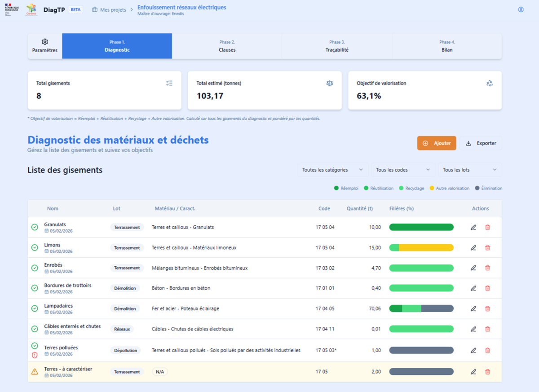Image resolution: width=539 pixels, height=392 pixels.
Task: Switch to Phase 2 Clauses tab
Action: point(227,46)
